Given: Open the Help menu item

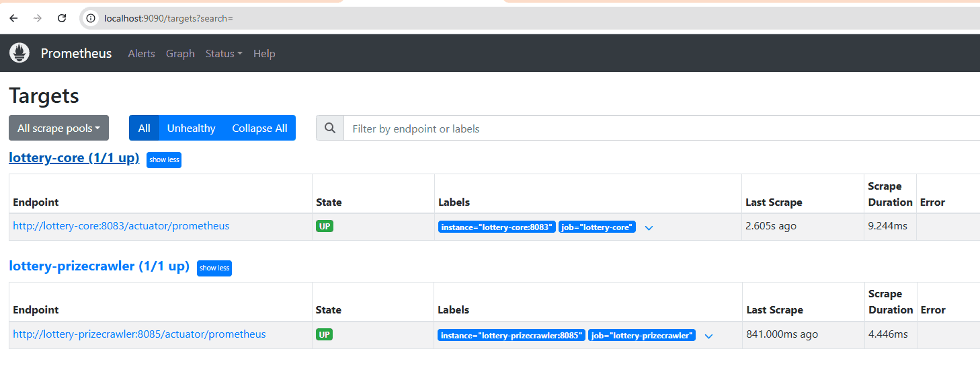Looking at the screenshot, I should click(x=264, y=54).
